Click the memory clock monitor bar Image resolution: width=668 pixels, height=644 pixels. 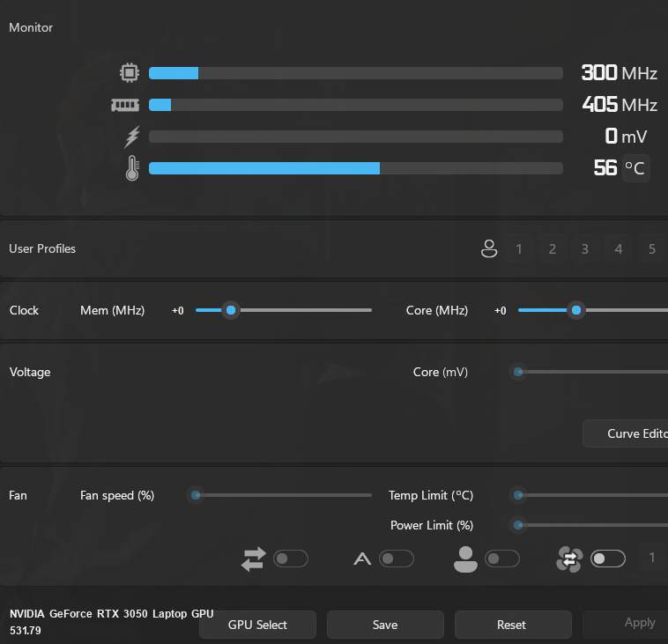click(356, 105)
